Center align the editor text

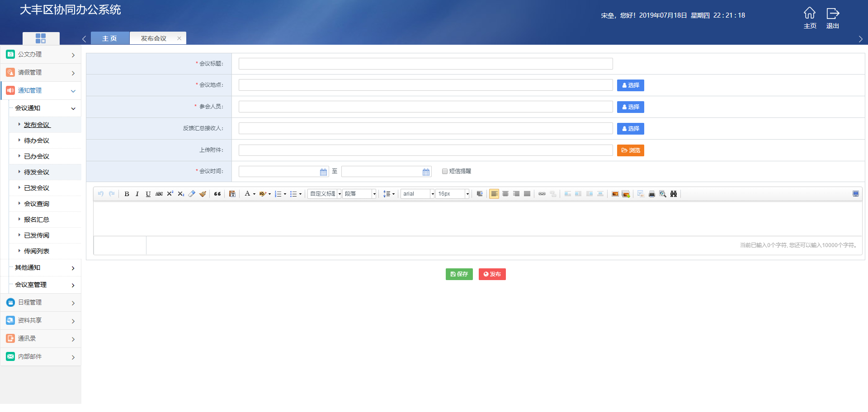(505, 194)
